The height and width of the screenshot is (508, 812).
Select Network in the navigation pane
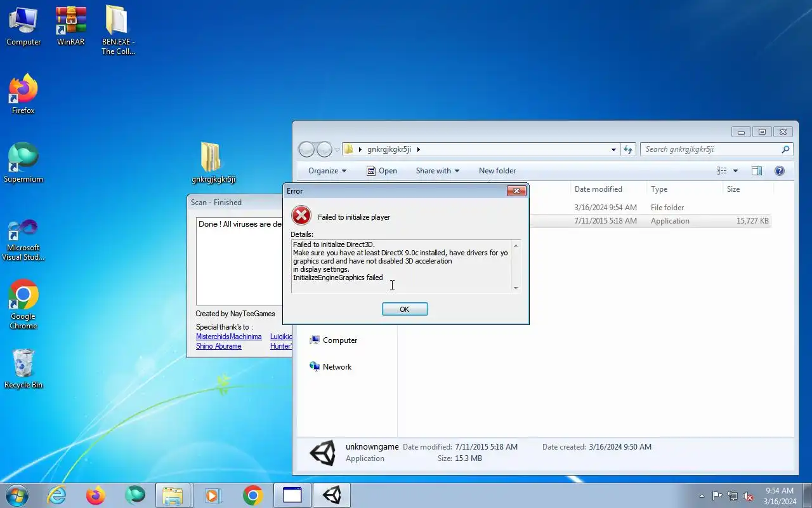(331, 367)
